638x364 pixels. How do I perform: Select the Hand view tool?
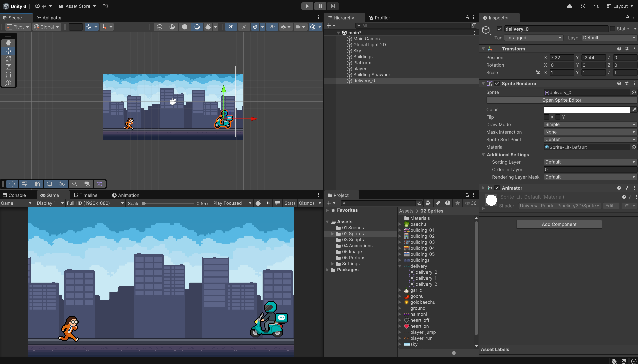[x=8, y=43]
